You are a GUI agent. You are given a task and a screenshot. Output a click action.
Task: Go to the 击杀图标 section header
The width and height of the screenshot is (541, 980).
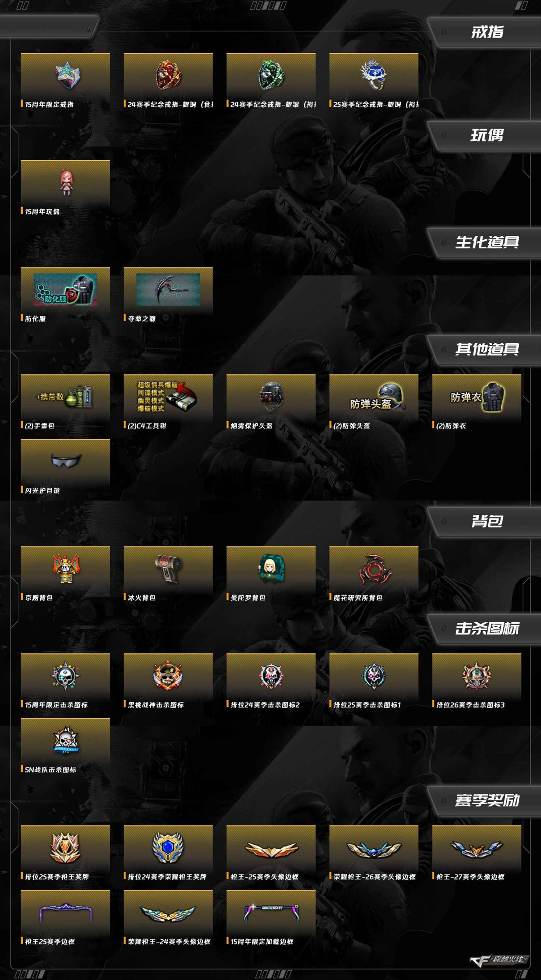pos(487,628)
